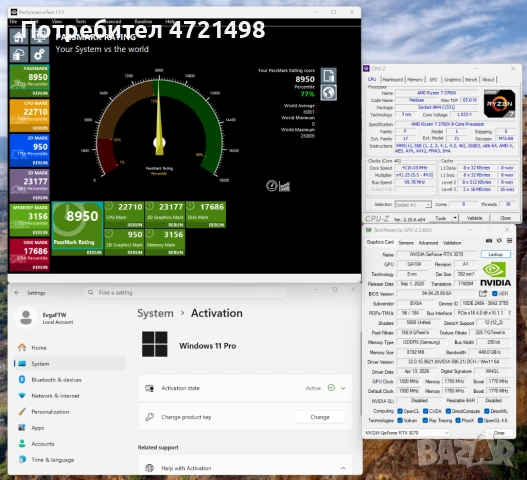The width and height of the screenshot is (527, 480).
Task: Toggle the OpenCL checkbox
Action: [x=400, y=411]
